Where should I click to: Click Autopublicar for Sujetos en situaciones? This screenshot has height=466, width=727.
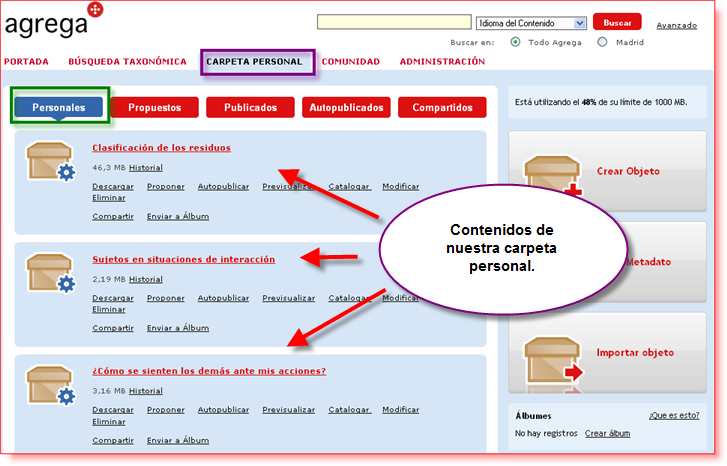[x=223, y=299]
